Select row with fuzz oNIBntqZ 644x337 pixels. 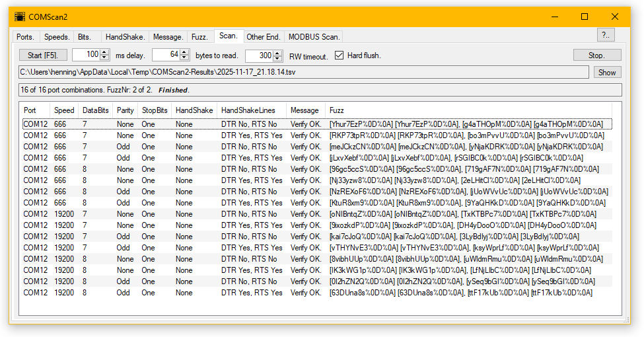317,214
